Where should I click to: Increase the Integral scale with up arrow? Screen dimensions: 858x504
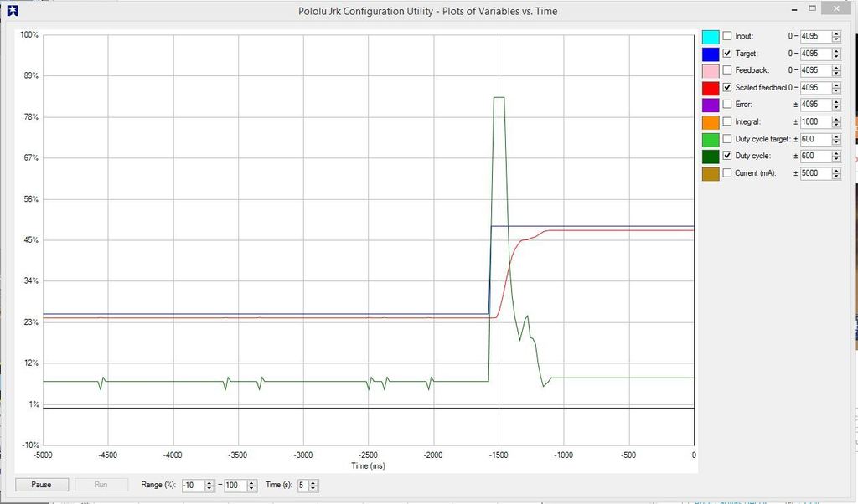(836, 120)
